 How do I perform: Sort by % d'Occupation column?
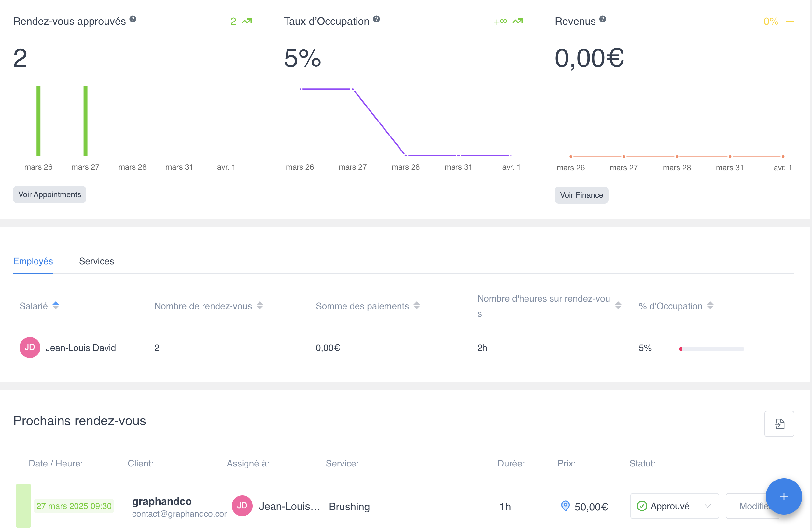[710, 305]
